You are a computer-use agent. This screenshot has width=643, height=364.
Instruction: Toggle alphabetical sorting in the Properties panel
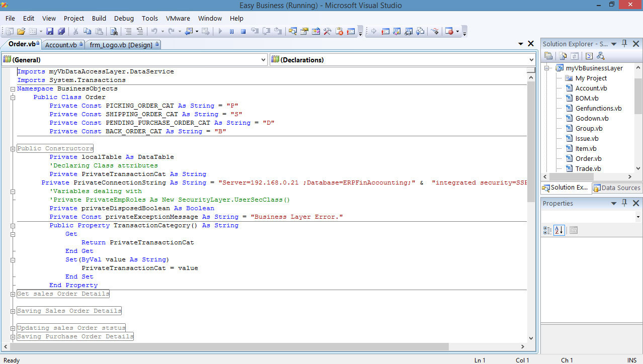(x=559, y=230)
